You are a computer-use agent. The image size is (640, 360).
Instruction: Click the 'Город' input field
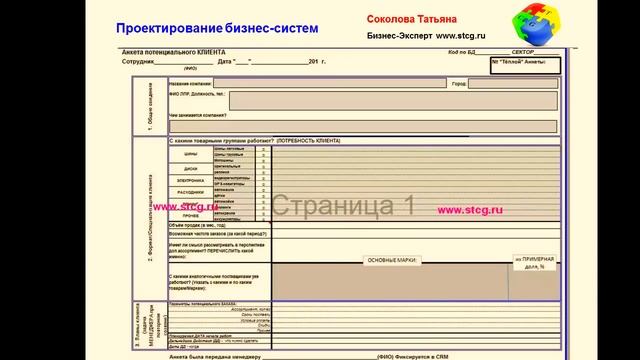tap(513, 84)
